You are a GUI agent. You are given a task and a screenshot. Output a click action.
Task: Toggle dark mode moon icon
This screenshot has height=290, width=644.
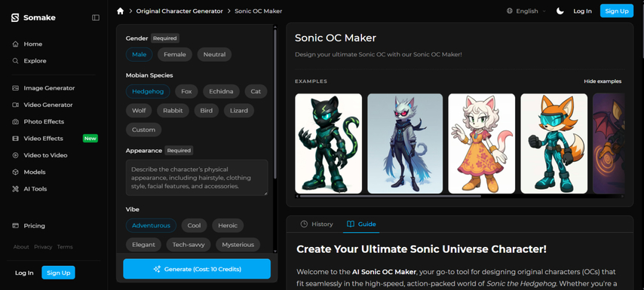coord(560,11)
